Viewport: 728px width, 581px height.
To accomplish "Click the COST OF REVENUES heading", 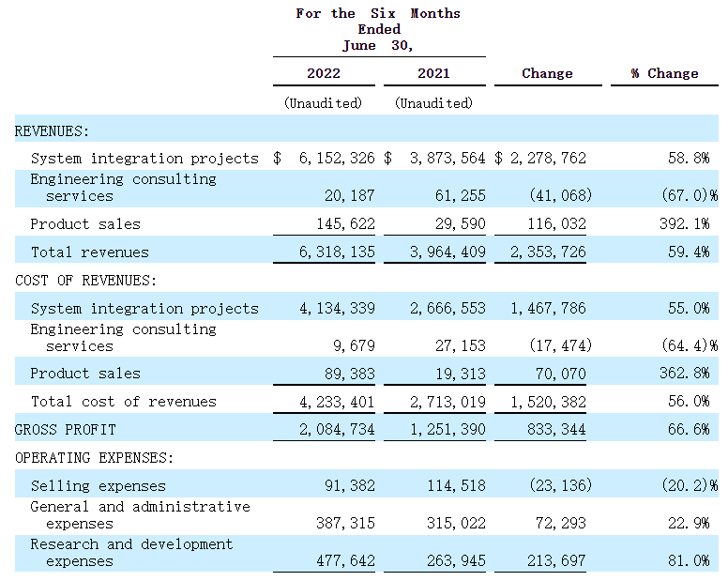I will [x=86, y=280].
